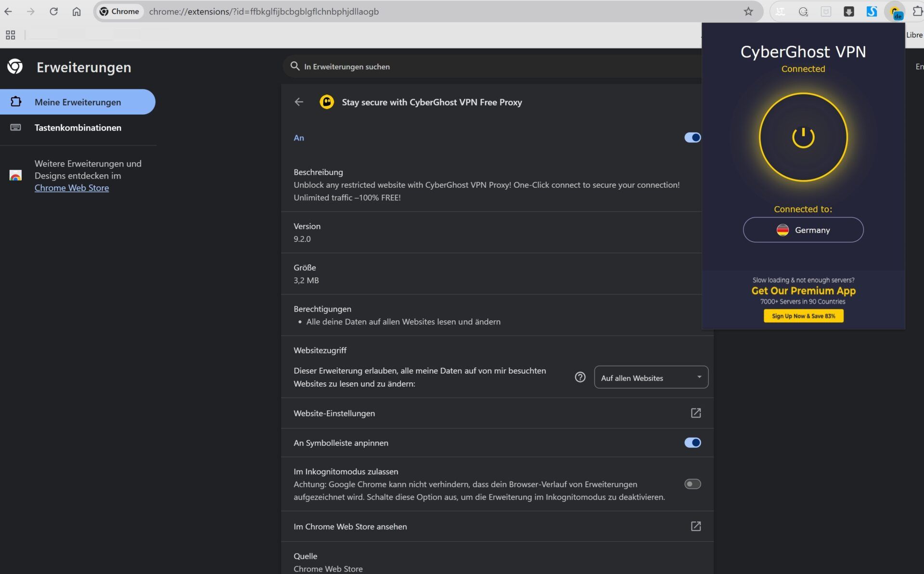The height and width of the screenshot is (574, 924).
Task: Open Tastenkombinationen in sidebar
Action: pyautogui.click(x=77, y=127)
